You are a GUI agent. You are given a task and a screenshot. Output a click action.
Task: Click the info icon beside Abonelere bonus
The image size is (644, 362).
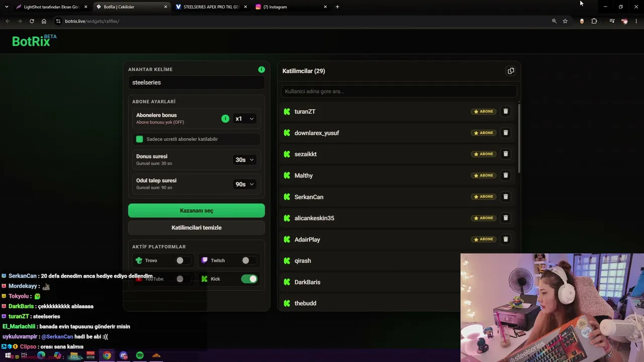[225, 119]
